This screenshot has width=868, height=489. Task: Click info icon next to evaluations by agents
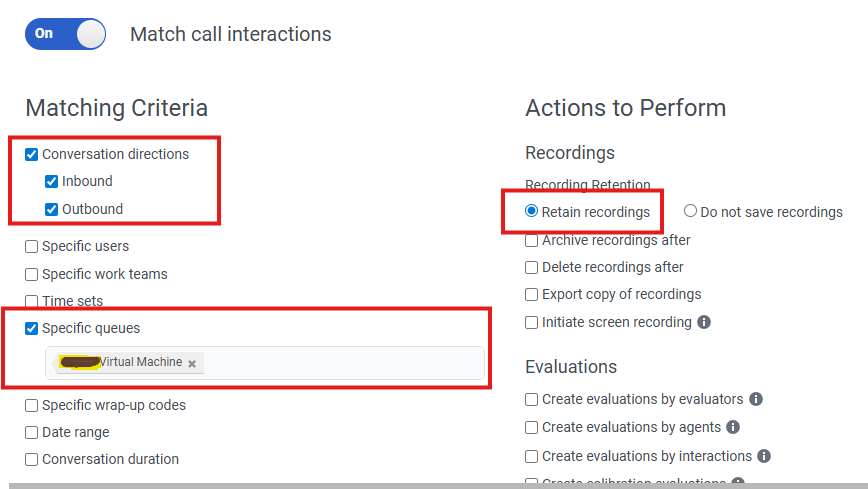[733, 427]
